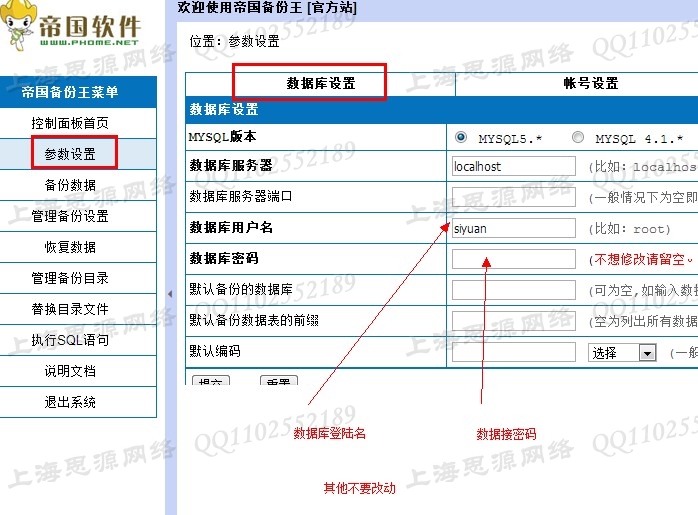Viewport: 698px width, 515px height.
Task: Click the MYSQL版本 label
Action: [x=222, y=137]
